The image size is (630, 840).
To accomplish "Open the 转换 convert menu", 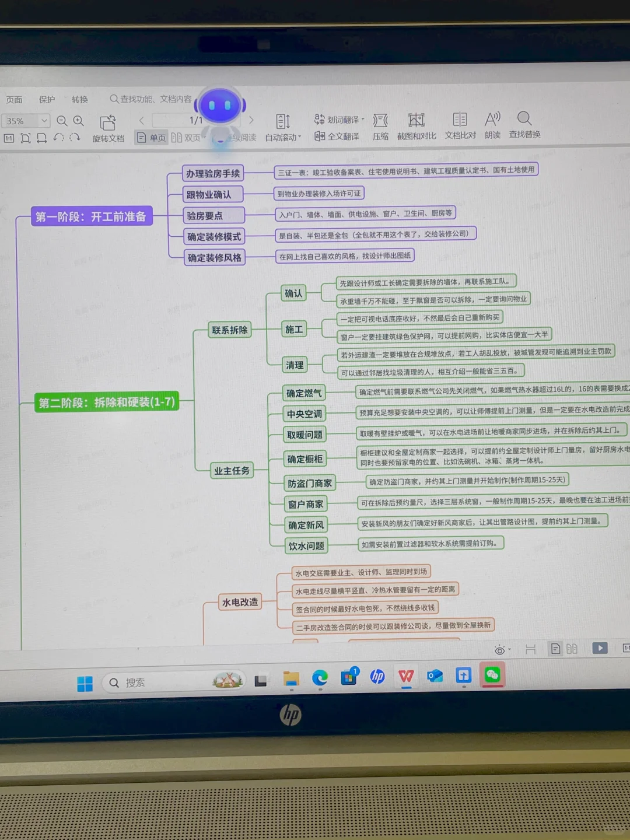I will point(80,99).
